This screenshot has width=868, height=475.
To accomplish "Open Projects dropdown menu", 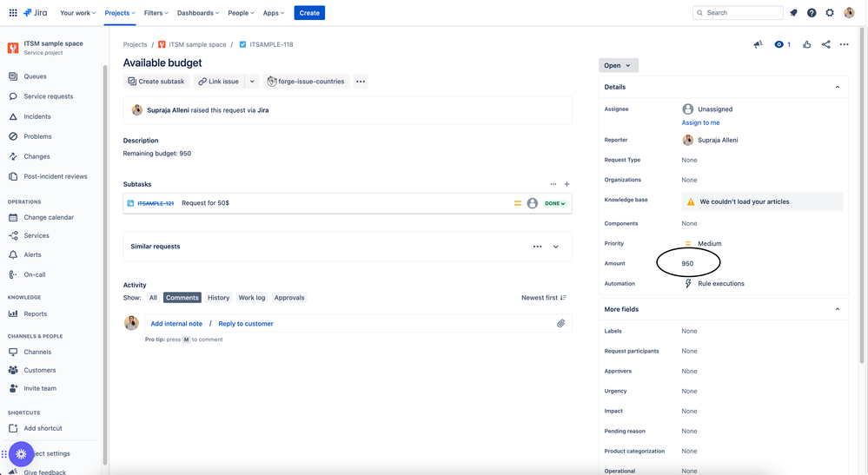I will [x=120, y=13].
